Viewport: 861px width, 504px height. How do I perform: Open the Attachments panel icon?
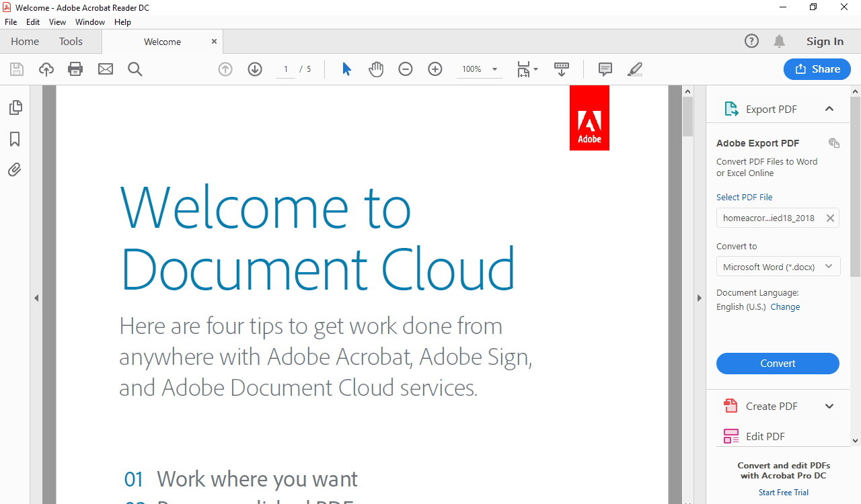point(15,169)
